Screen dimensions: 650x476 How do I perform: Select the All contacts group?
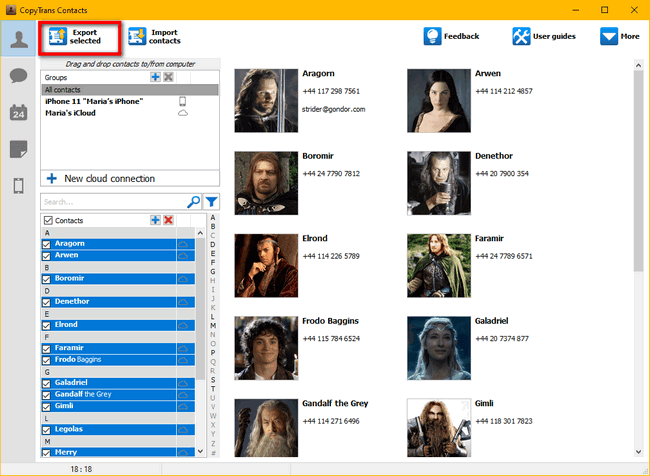pyautogui.click(x=130, y=90)
